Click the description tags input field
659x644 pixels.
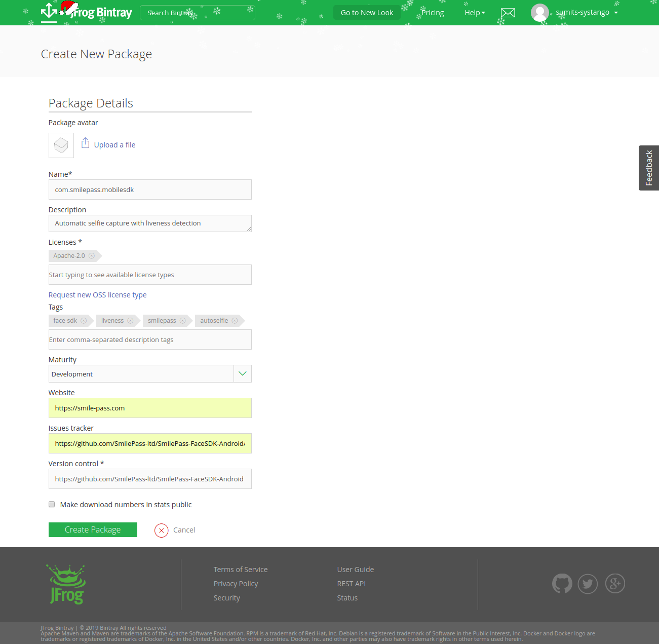(x=150, y=339)
